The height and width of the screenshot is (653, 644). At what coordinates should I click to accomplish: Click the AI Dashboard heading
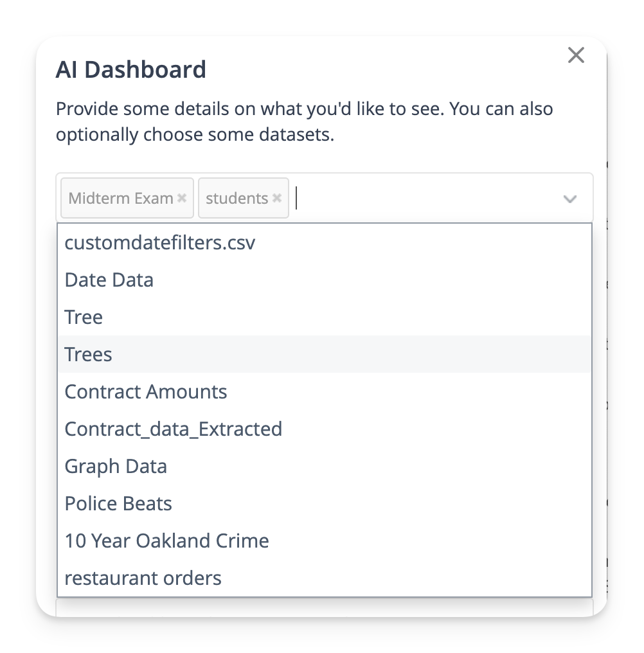pyautogui.click(x=131, y=69)
